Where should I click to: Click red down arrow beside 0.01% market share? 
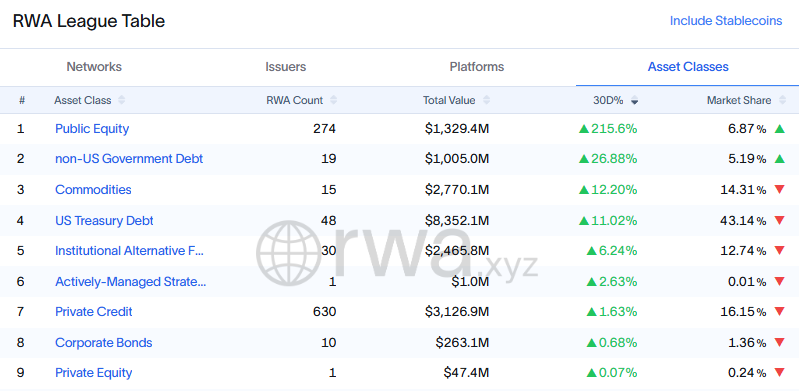tap(780, 281)
